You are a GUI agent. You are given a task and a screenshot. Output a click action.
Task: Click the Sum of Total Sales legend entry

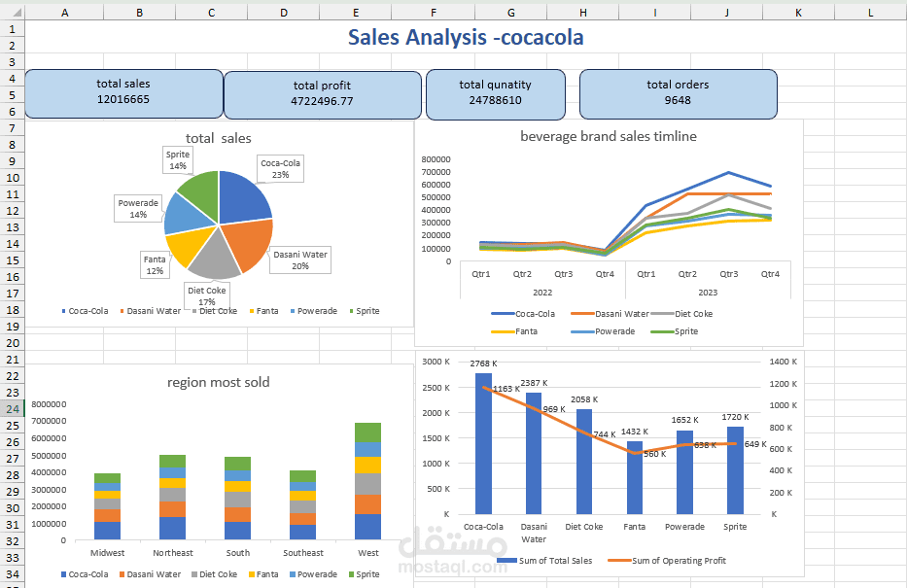(x=544, y=560)
